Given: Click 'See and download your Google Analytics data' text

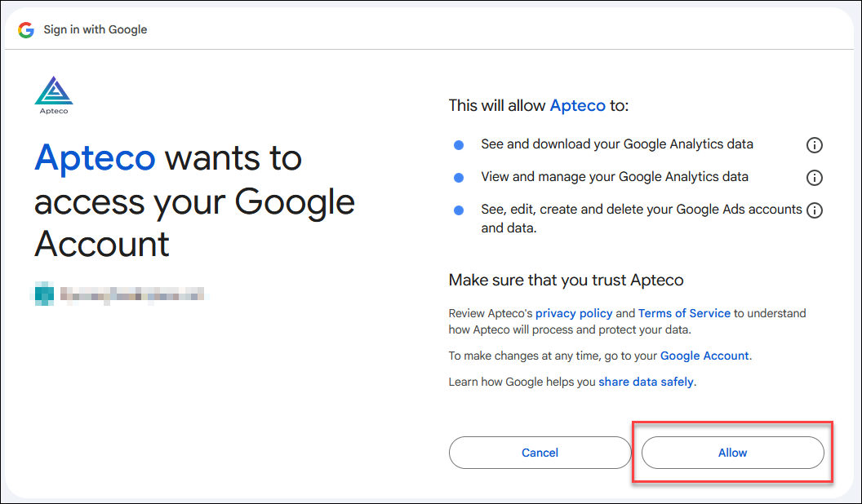Looking at the screenshot, I should (x=617, y=144).
